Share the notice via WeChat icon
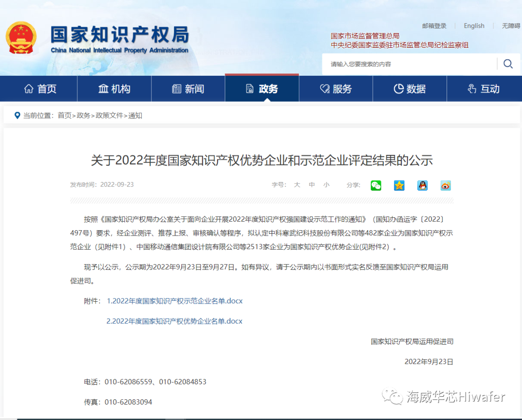Image resolution: width=522 pixels, height=420 pixels. point(376,185)
